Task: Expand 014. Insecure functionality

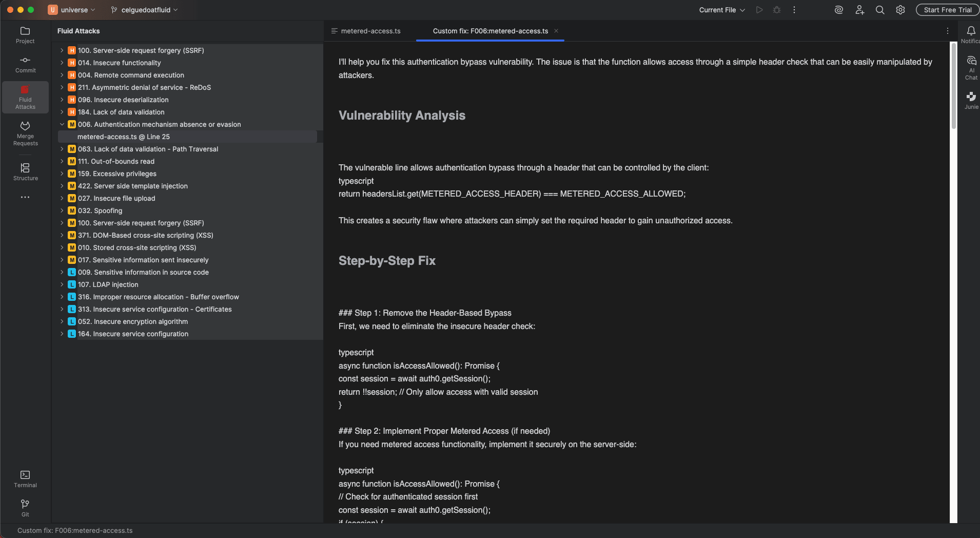Action: pos(62,63)
